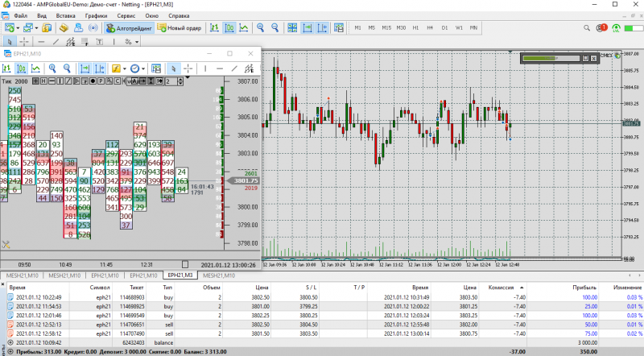The width and height of the screenshot is (644, 356).
Task: Select the M1 timeframe
Action: click(x=357, y=28)
